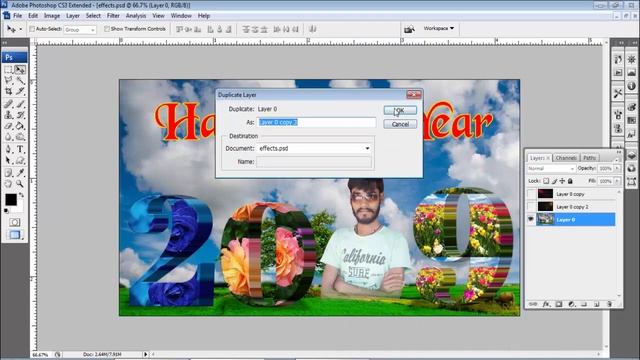This screenshot has height=360, width=640.
Task: Select the Healing Brush tool
Action: click(x=9, y=104)
